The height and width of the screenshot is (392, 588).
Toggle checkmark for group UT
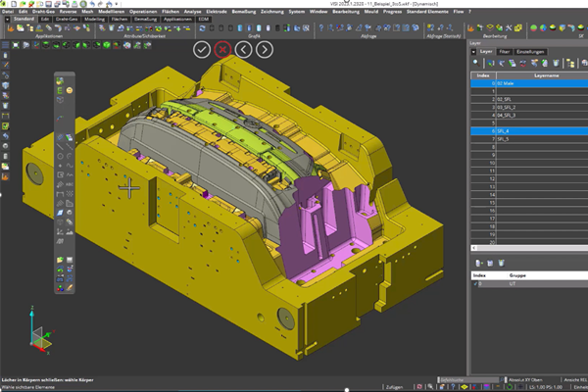coord(475,284)
